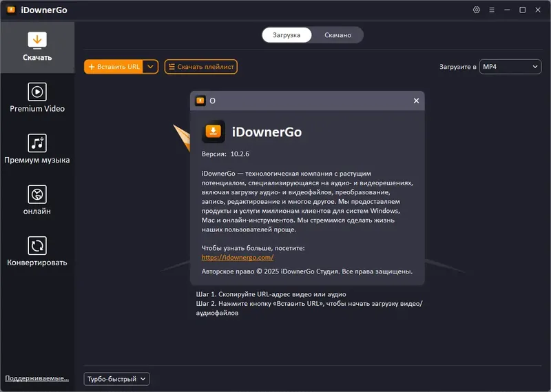This screenshot has width=551, height=392.
Task: Click Шаг 1 instruction text
Action: pos(271,294)
